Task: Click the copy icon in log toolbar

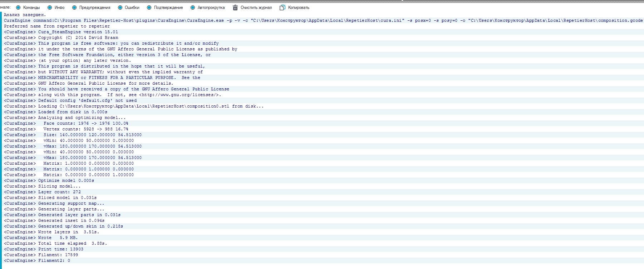Action: (282, 8)
